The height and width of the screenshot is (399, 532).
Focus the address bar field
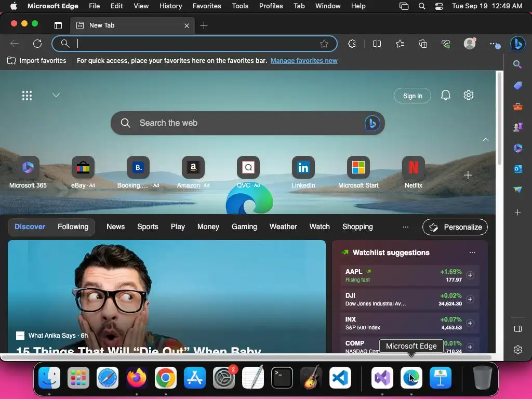[x=194, y=44]
